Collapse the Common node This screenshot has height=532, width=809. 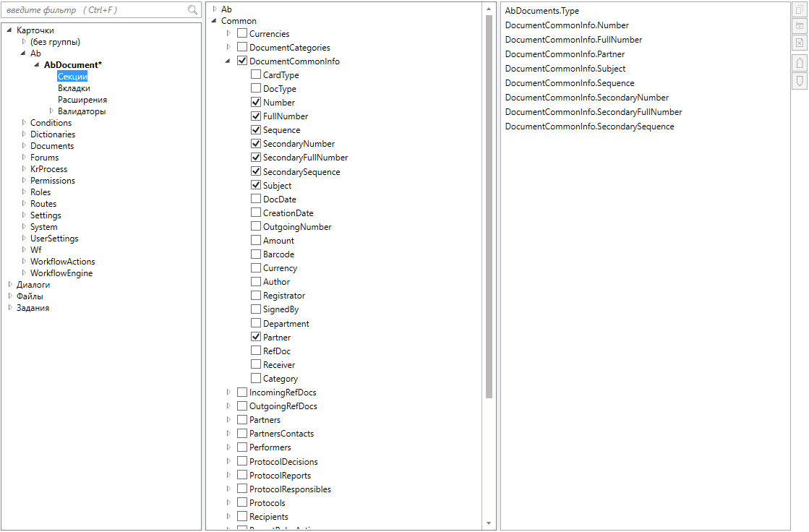pos(214,21)
